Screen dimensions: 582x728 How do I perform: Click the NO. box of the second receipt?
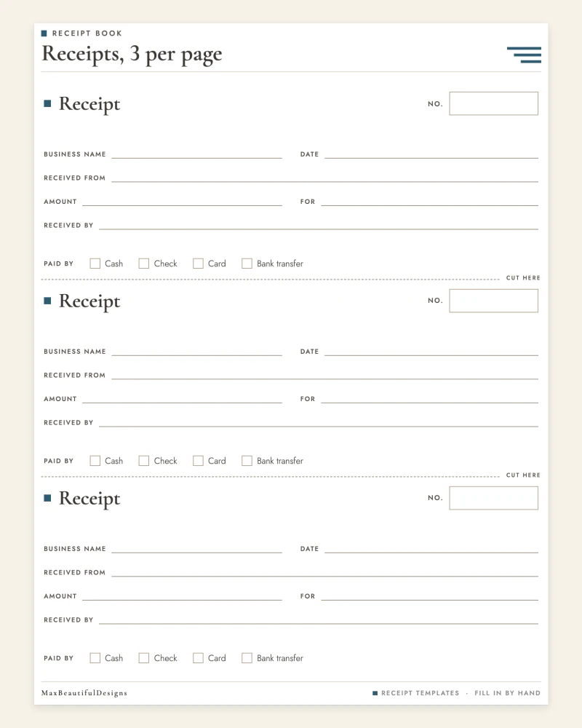click(x=494, y=301)
